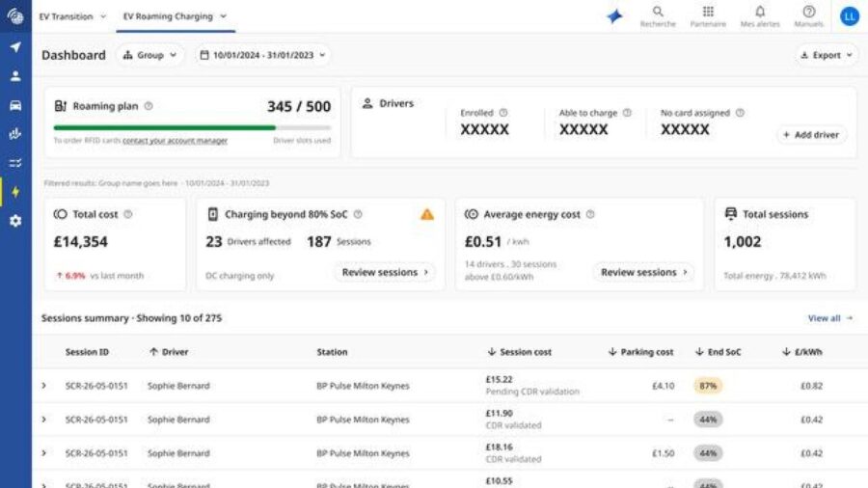Click £1.50 parking cost cell

coord(664,453)
